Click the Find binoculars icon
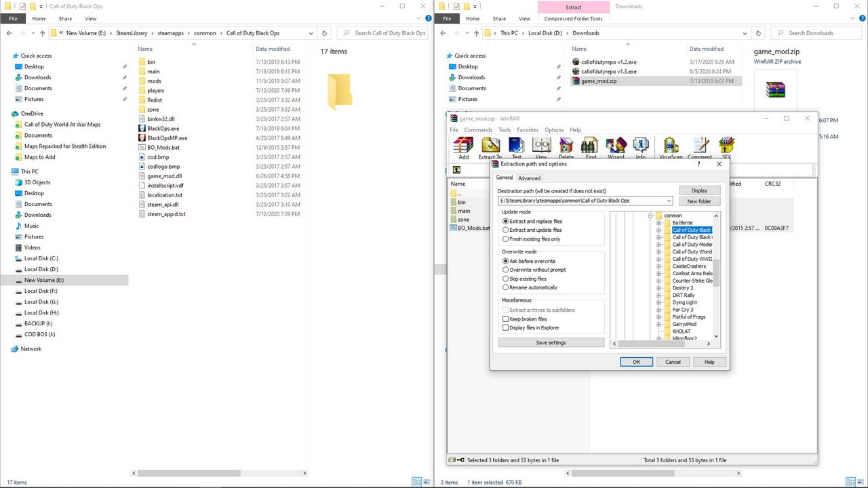The height and width of the screenshot is (488, 868). (x=591, y=146)
